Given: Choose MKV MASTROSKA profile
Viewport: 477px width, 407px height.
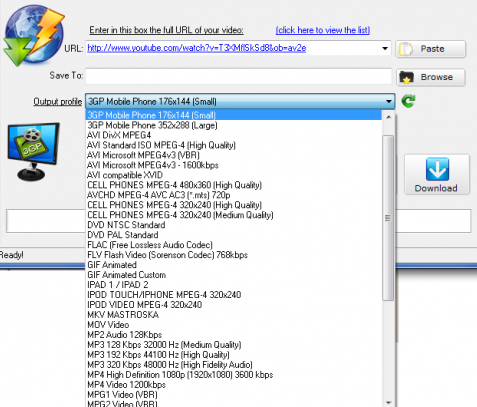Looking at the screenshot, I should [x=234, y=315].
